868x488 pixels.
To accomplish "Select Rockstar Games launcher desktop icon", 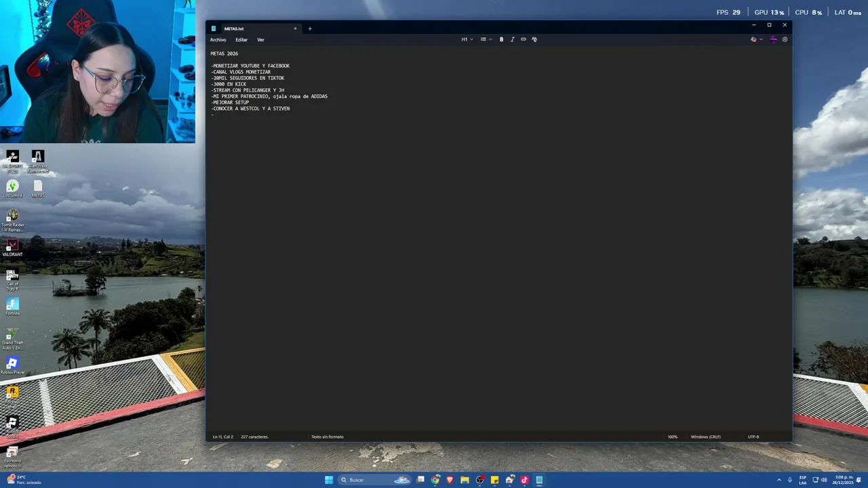I will [12, 397].
